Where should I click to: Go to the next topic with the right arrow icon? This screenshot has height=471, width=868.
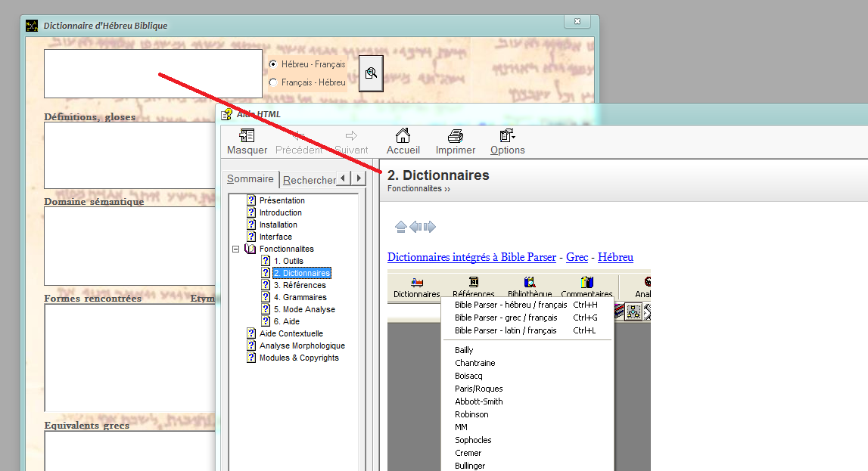[x=430, y=227]
